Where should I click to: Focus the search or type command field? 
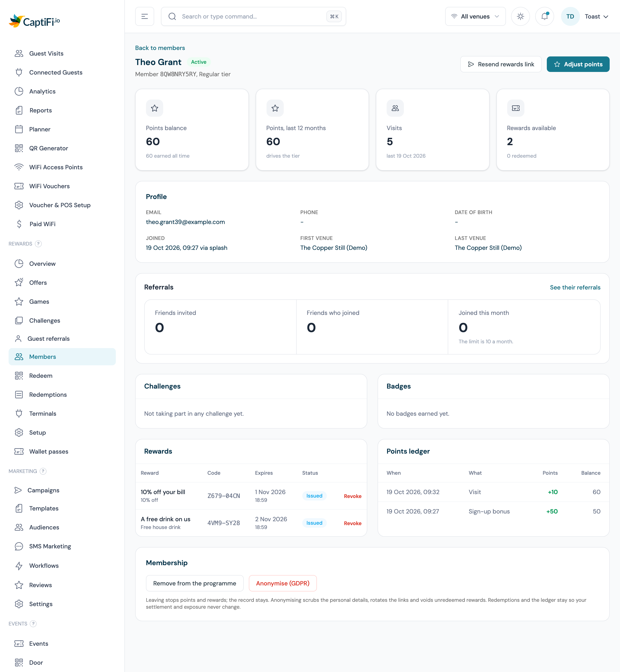tap(253, 16)
